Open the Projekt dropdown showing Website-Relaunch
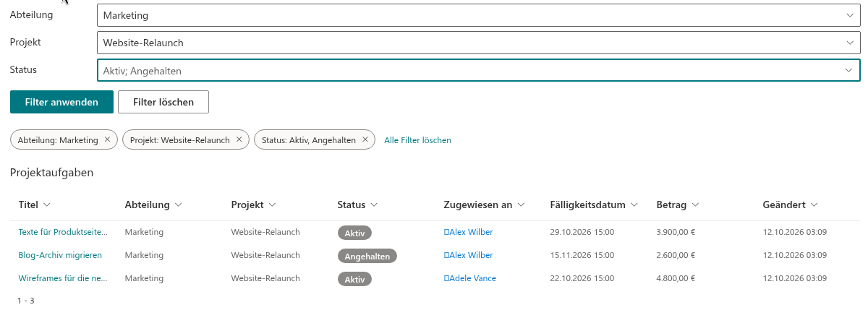 478,43
